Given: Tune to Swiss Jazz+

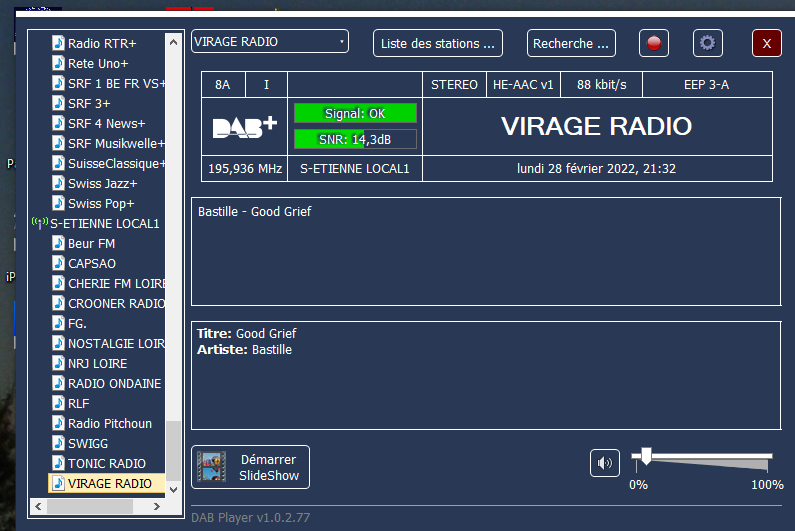Looking at the screenshot, I should [102, 184].
